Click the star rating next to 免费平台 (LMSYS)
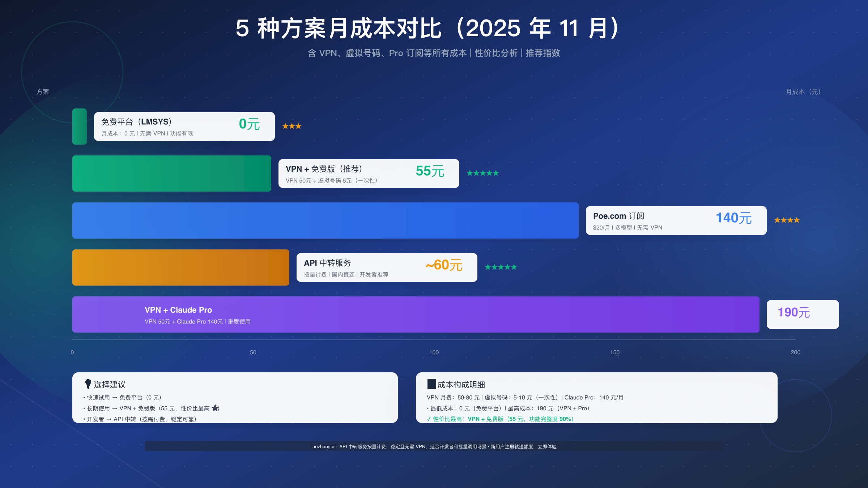 (x=292, y=126)
